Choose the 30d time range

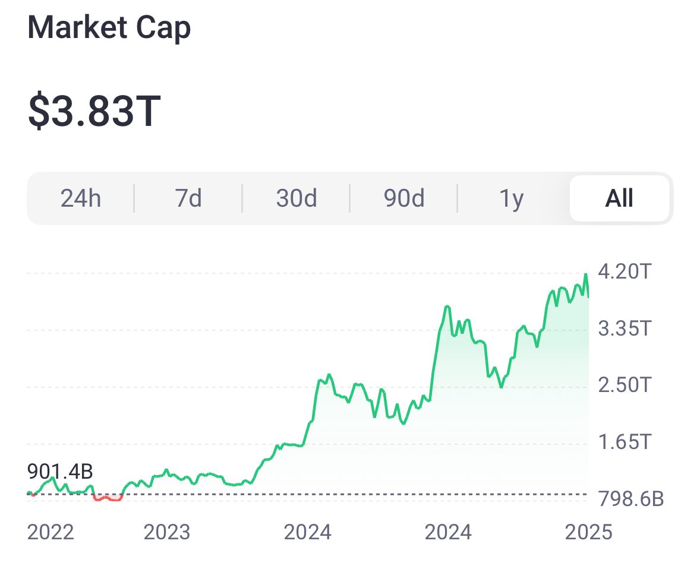[296, 198]
